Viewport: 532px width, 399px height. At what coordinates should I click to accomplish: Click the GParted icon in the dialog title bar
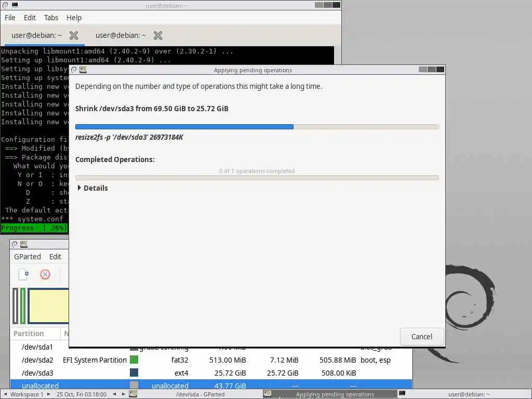pyautogui.click(x=83, y=70)
